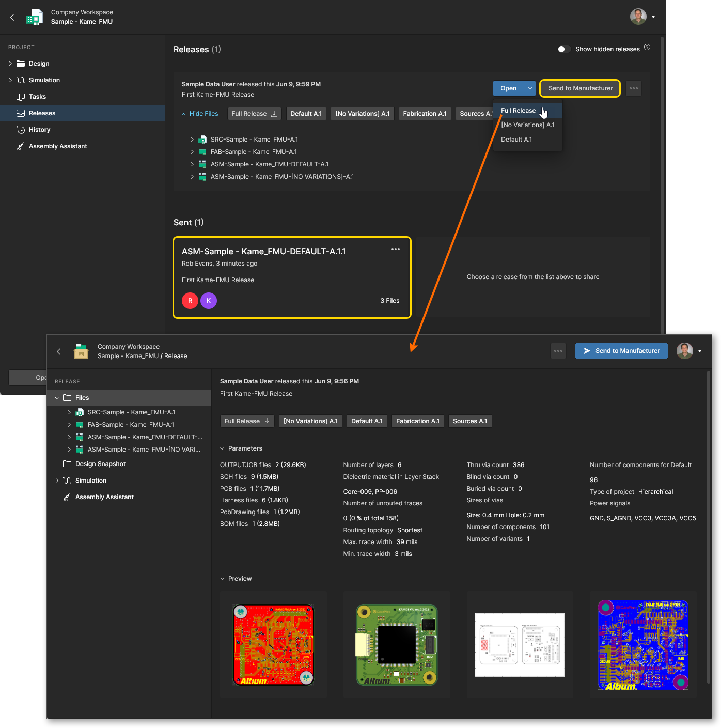This screenshot has width=721, height=728.
Task: Click Sources A.1 button in Release window
Action: (x=470, y=421)
